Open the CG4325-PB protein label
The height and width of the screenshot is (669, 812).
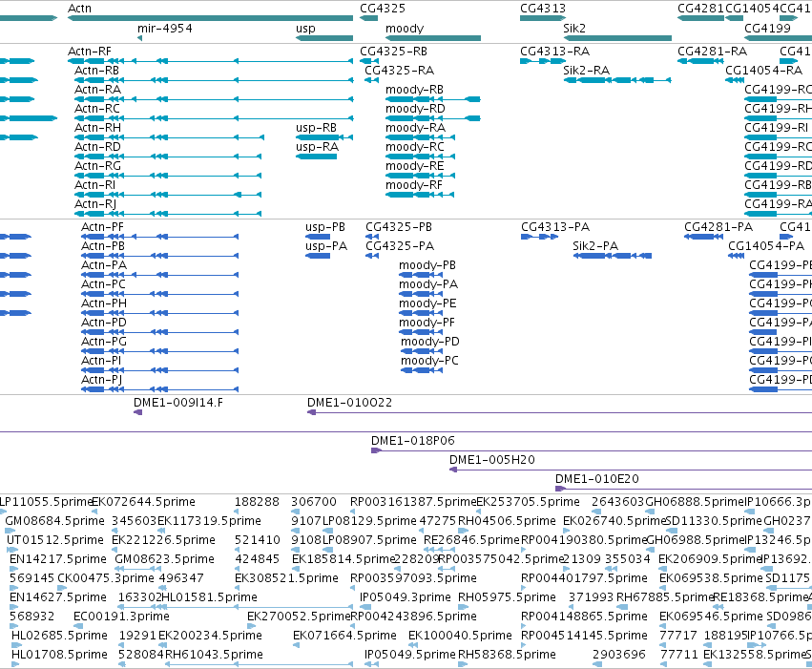[399, 227]
